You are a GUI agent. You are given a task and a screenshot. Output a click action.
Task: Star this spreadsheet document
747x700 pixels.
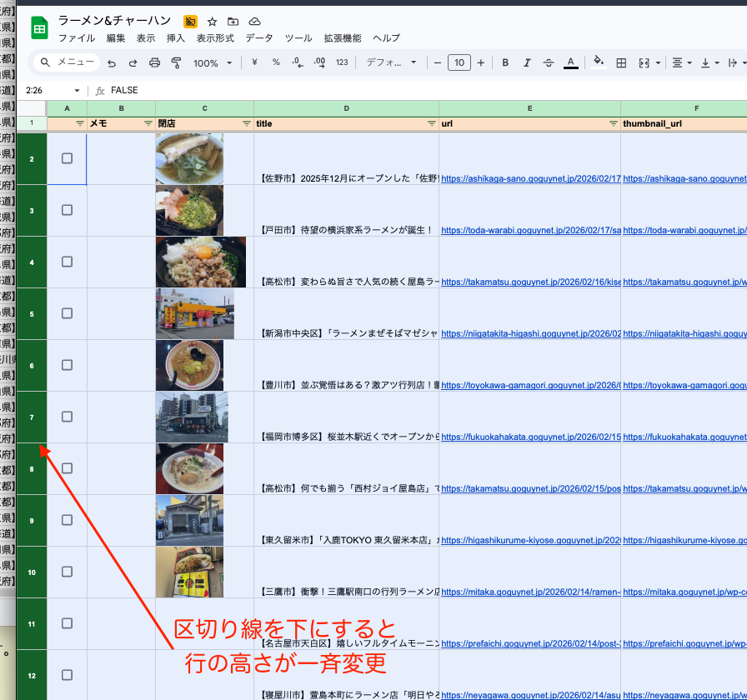click(212, 22)
